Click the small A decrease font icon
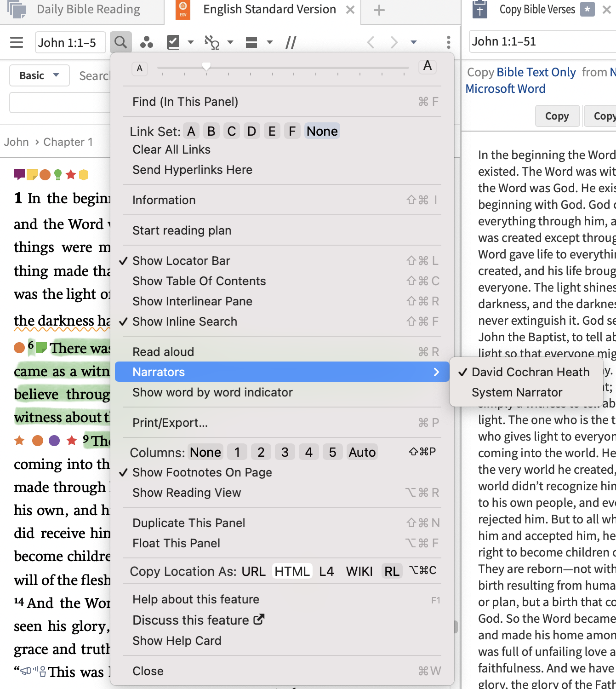This screenshot has height=689, width=616. [140, 69]
